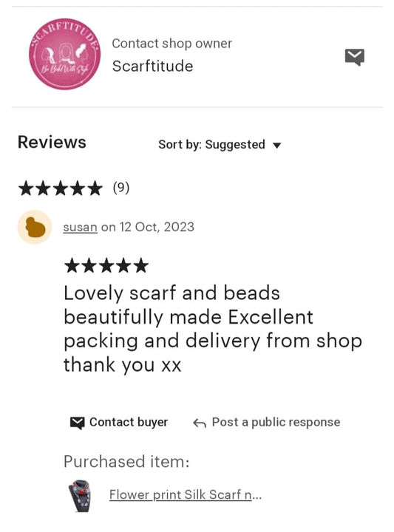Click the reply arrow icon for public response
Image resolution: width=394 pixels, height=532 pixels.
(x=199, y=423)
